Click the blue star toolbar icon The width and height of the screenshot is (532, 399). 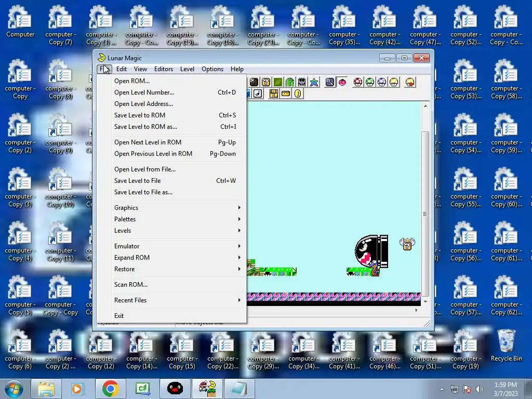pyautogui.click(x=314, y=82)
